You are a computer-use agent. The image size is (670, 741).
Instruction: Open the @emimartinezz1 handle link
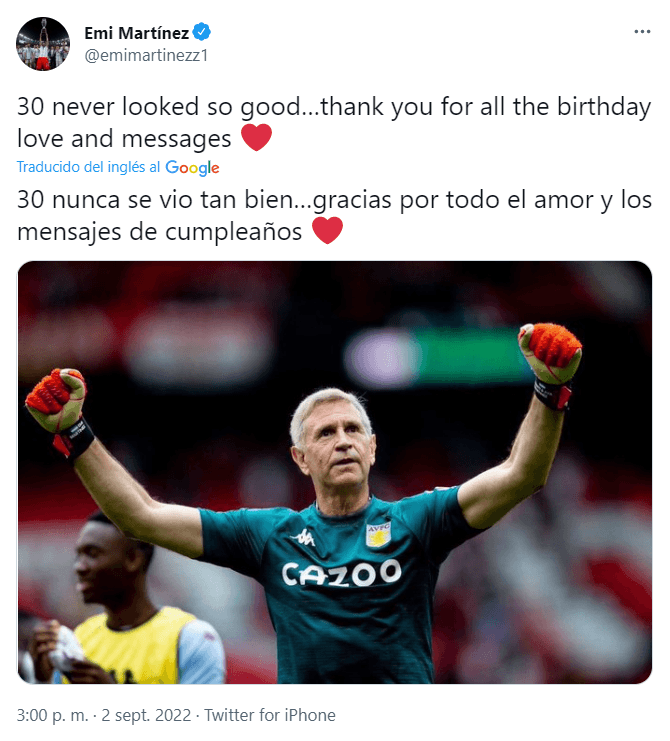[146, 55]
